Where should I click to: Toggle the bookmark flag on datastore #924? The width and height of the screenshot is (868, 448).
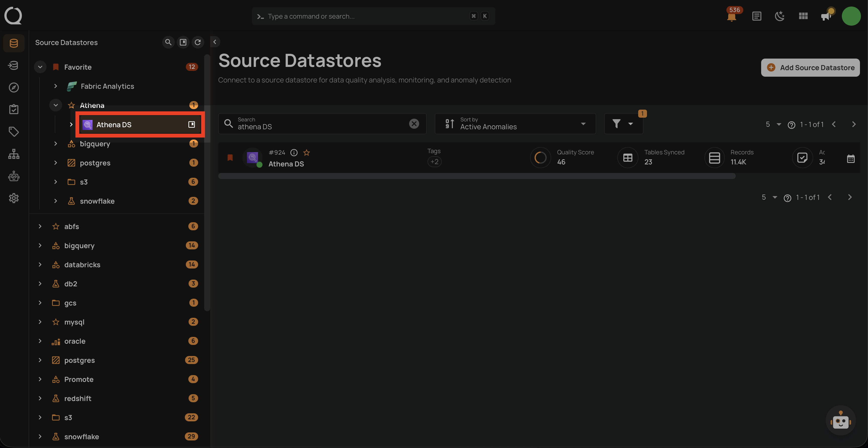[x=230, y=158]
